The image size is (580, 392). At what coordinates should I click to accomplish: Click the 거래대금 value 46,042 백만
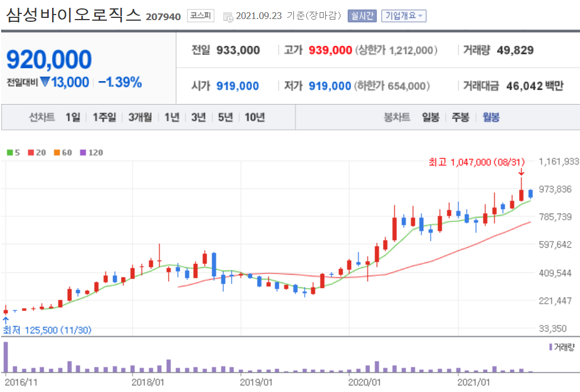pyautogui.click(x=535, y=86)
